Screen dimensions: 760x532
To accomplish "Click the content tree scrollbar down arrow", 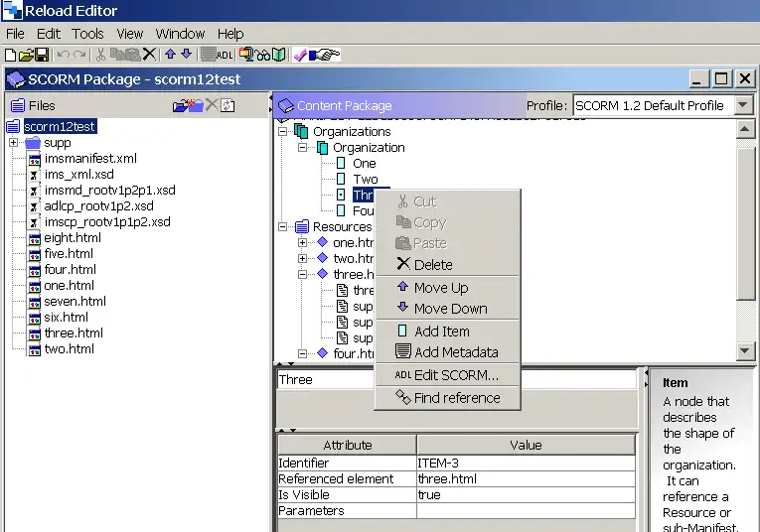I will pyautogui.click(x=746, y=350).
